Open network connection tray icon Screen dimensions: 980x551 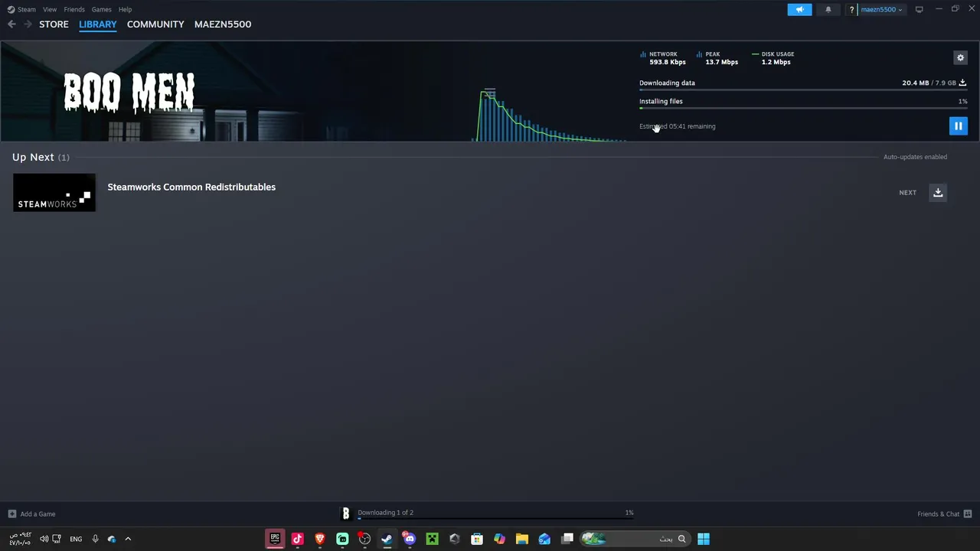coord(57,539)
